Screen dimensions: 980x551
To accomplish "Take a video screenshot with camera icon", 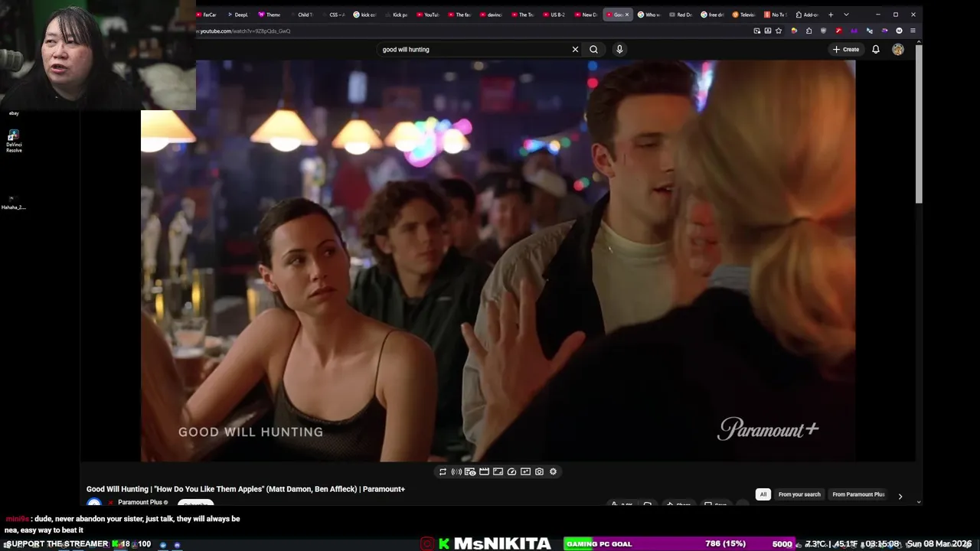I will 539,471.
